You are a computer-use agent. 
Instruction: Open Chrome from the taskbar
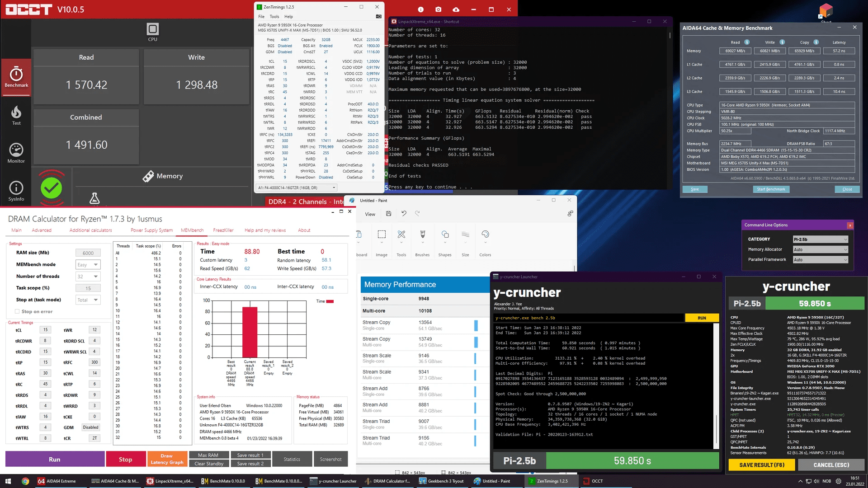[x=25, y=481]
